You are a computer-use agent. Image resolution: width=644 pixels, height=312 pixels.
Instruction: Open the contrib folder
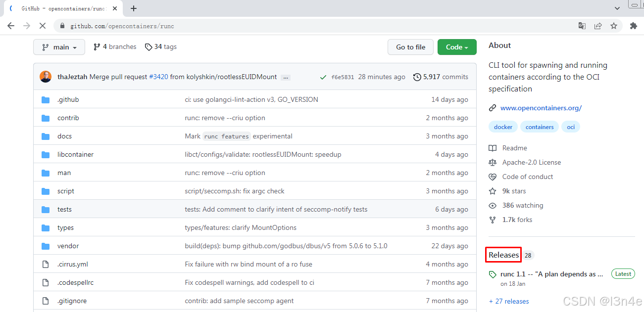pyautogui.click(x=68, y=118)
